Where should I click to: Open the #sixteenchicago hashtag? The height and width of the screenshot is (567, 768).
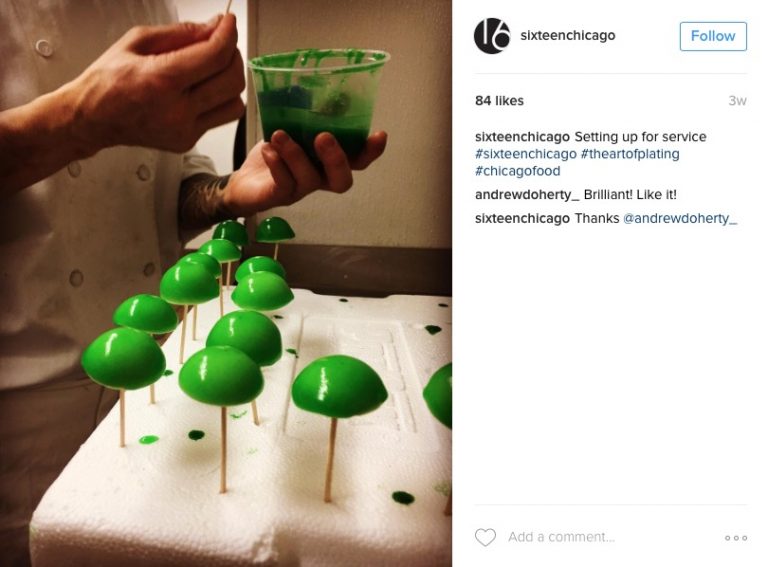pos(526,154)
